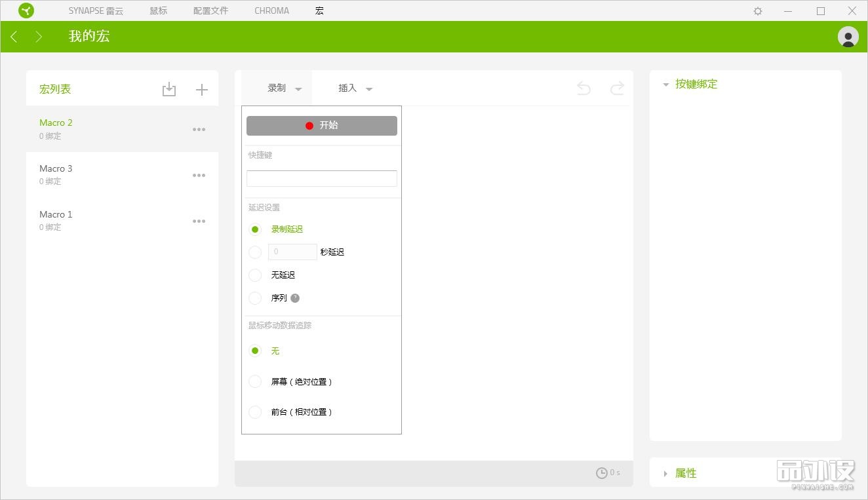Open the CHROMA tab
The width and height of the screenshot is (868, 500).
(271, 11)
